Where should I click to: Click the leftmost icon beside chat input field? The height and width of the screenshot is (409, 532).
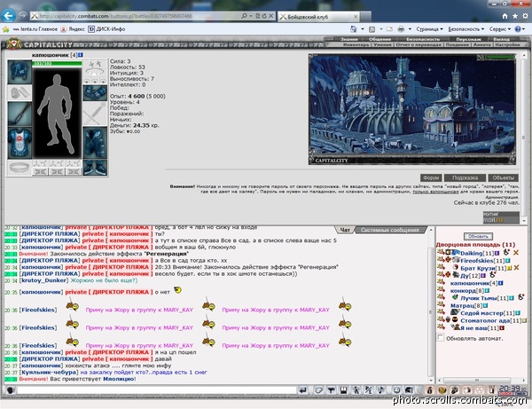[x=11, y=390]
